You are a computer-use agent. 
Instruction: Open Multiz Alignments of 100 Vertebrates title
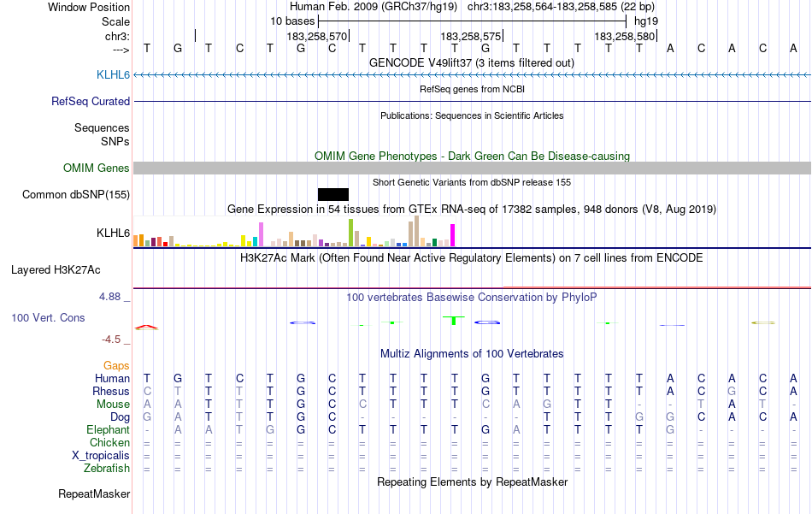point(472,353)
